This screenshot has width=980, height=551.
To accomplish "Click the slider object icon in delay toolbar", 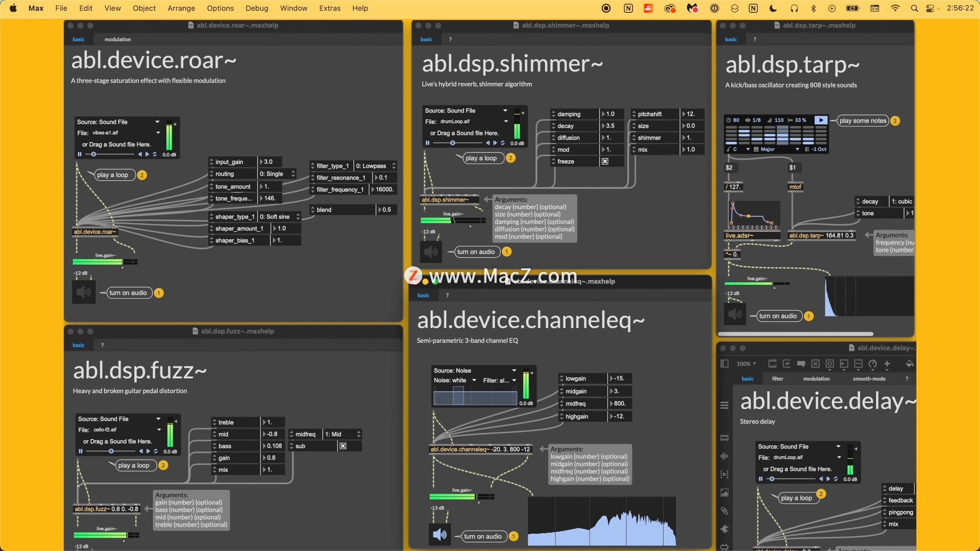I will tap(858, 364).
